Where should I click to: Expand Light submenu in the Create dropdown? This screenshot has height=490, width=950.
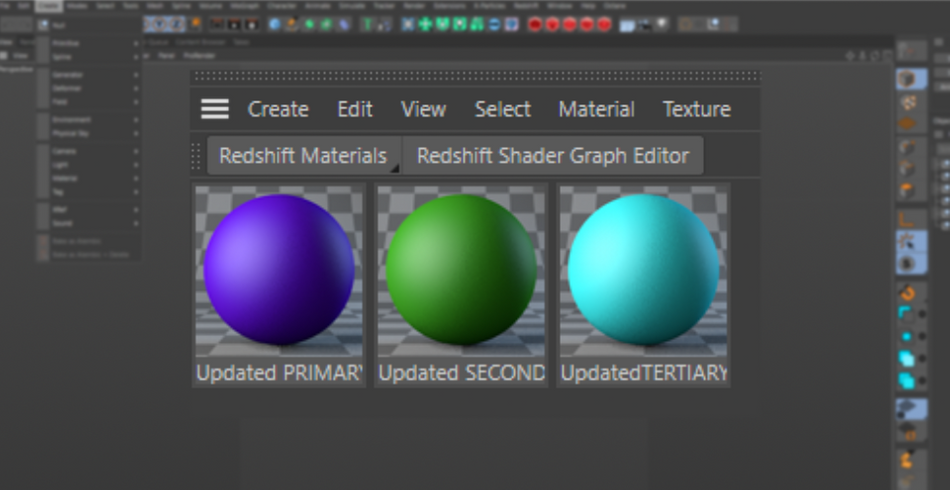point(88,165)
